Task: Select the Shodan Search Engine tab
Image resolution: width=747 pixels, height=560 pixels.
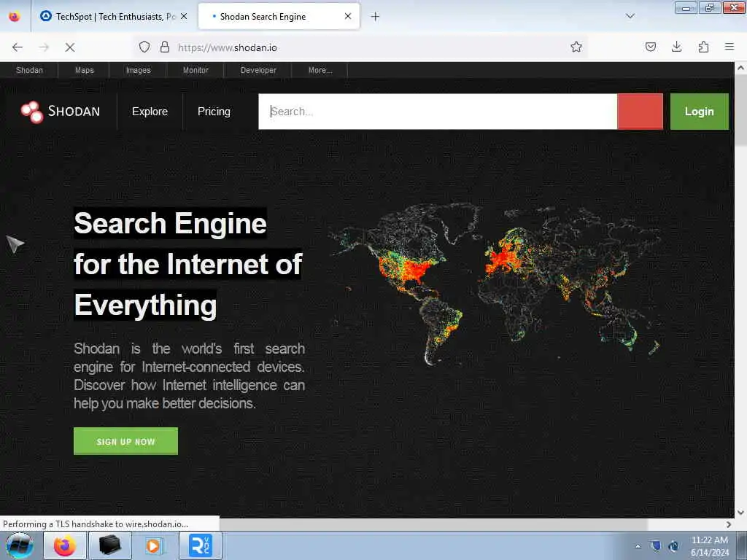Action: 279,17
